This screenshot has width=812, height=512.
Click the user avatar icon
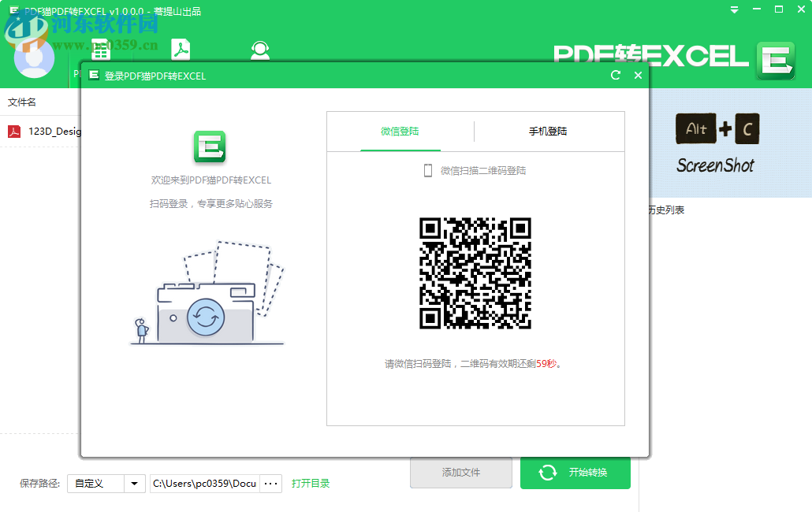click(34, 59)
